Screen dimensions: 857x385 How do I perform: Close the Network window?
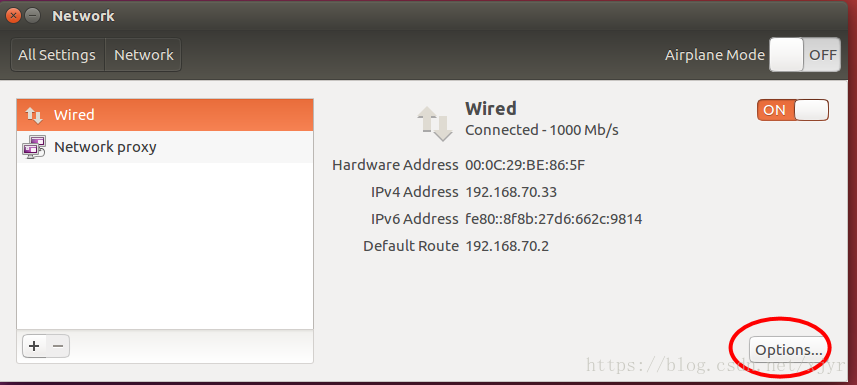15,15
